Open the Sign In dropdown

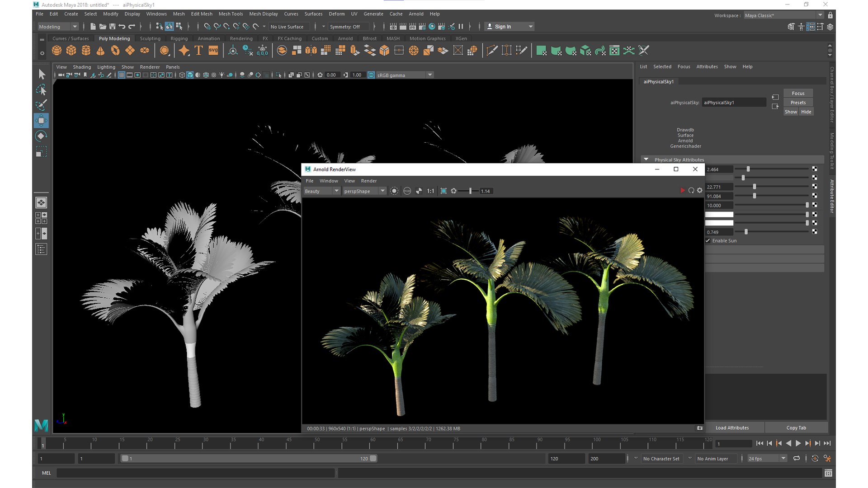point(509,27)
